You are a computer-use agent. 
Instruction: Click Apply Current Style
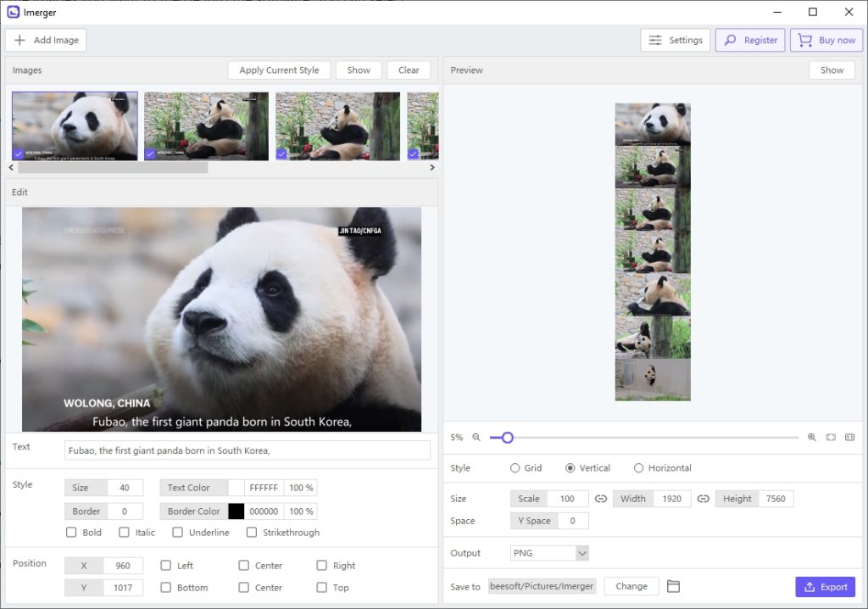tap(278, 70)
